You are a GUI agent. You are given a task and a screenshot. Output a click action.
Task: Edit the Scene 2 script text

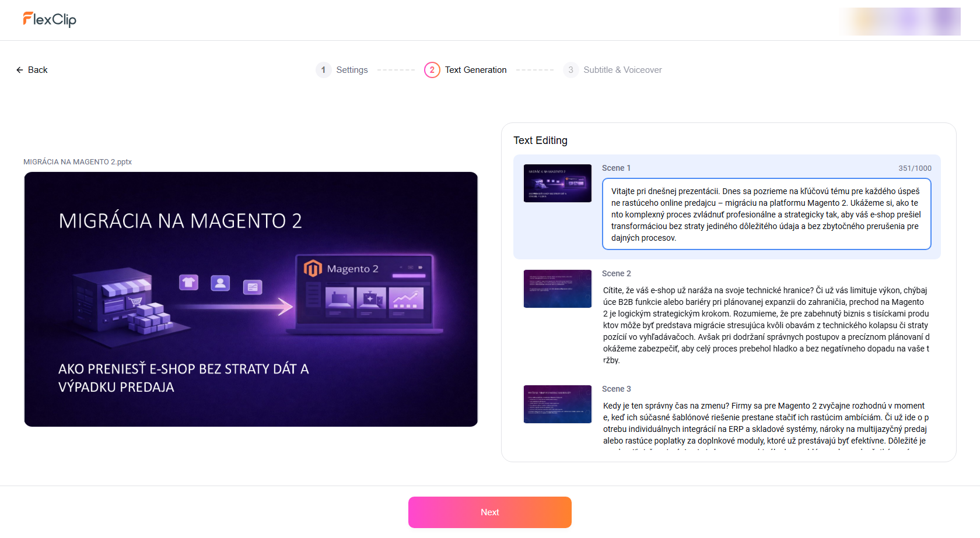(x=764, y=325)
